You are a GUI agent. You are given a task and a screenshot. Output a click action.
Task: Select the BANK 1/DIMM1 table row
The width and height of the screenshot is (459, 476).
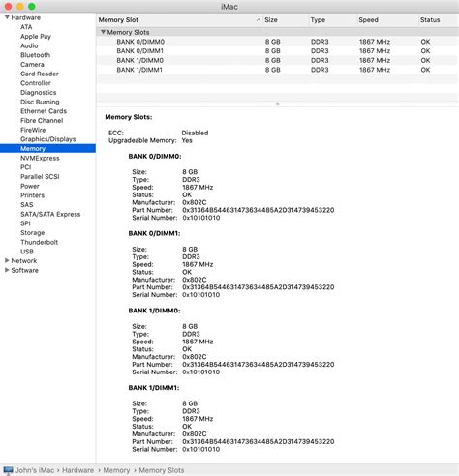point(277,70)
